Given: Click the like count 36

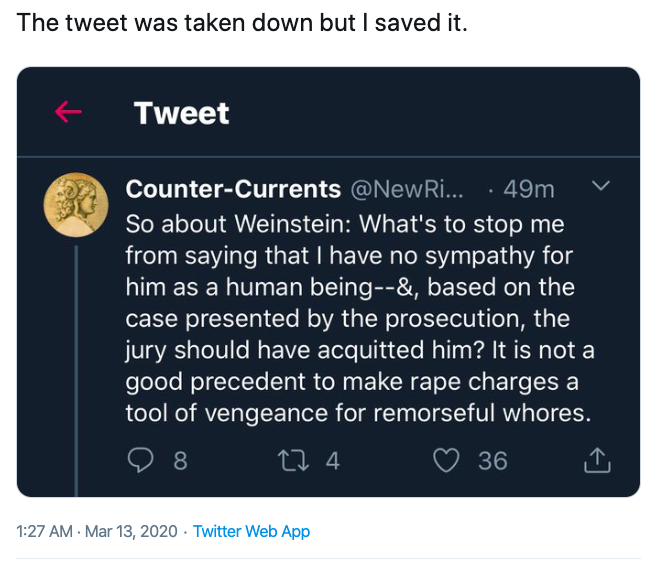Looking at the screenshot, I should tap(492, 460).
